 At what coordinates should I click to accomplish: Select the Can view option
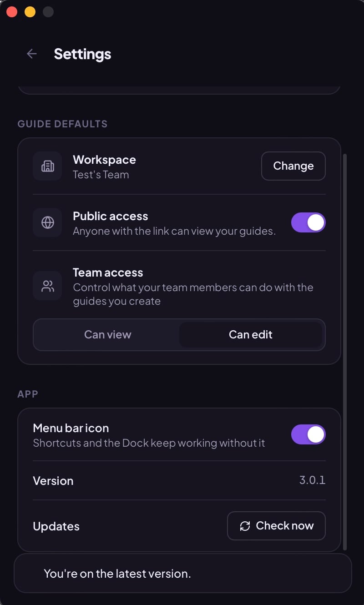107,335
